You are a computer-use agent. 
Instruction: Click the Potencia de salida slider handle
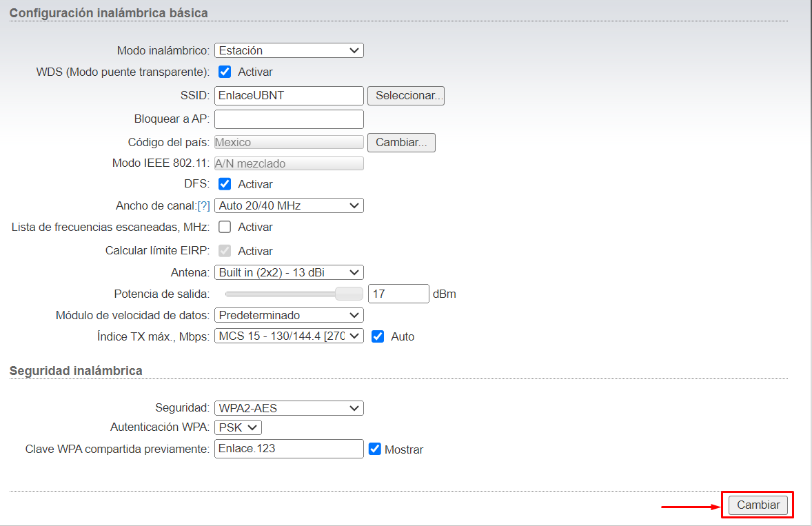point(349,294)
